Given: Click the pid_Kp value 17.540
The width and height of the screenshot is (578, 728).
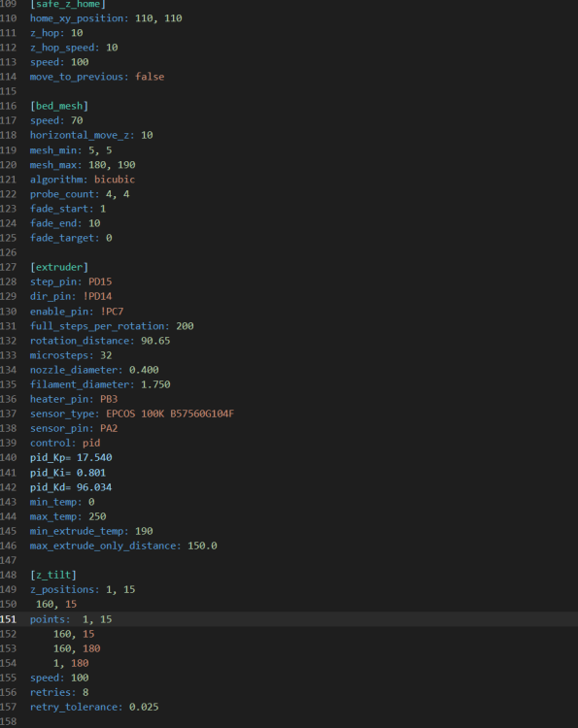Looking at the screenshot, I should click(94, 458).
